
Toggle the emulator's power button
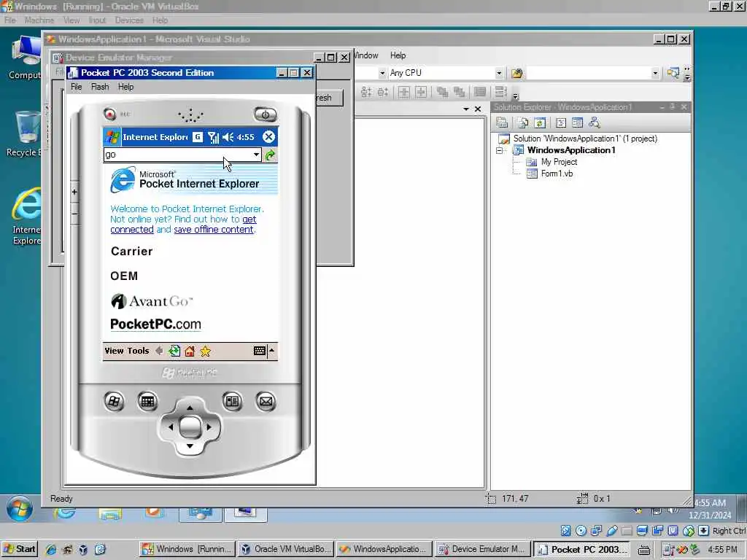tap(266, 114)
